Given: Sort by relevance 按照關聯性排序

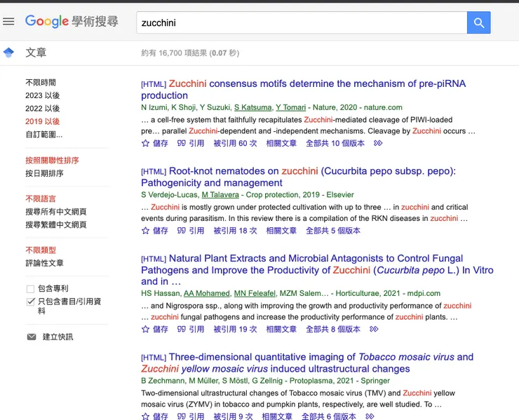Looking at the screenshot, I should tap(53, 161).
